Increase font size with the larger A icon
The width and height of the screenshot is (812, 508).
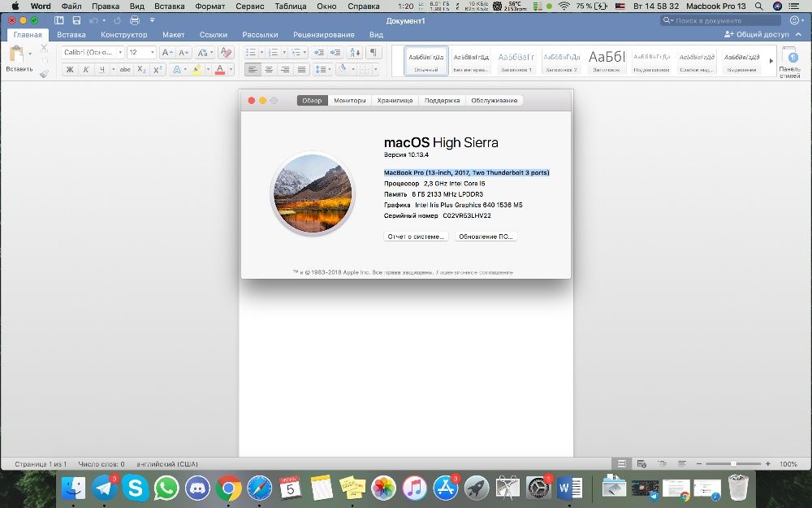click(166, 52)
